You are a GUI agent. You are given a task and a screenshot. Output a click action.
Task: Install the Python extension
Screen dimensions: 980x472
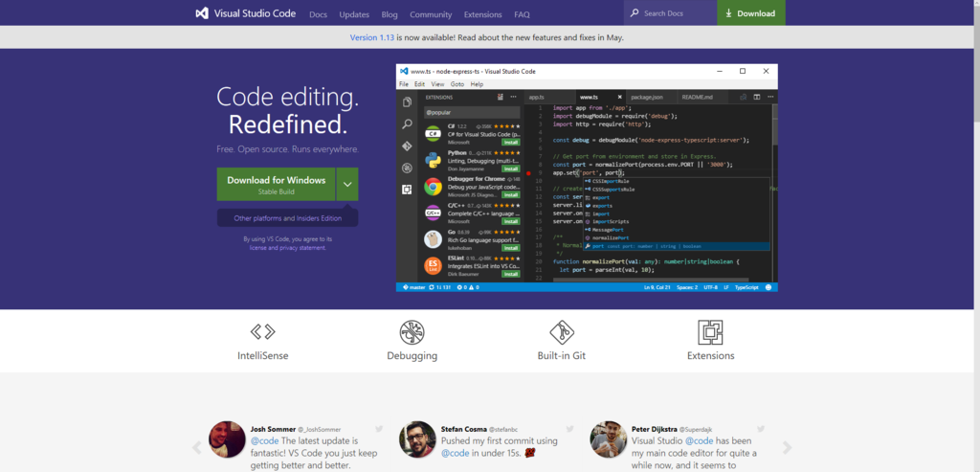coord(511,169)
